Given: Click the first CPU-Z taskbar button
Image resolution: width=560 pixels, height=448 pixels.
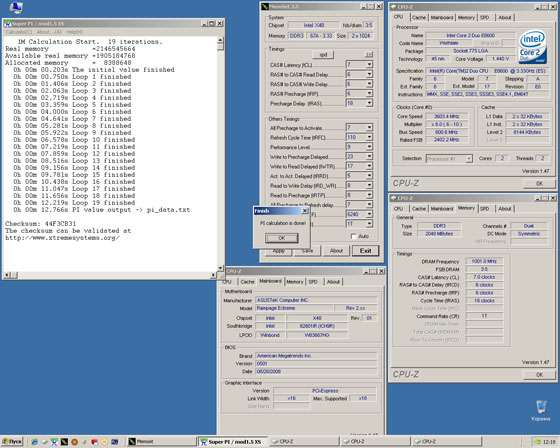Looking at the screenshot, I should 304,442.
